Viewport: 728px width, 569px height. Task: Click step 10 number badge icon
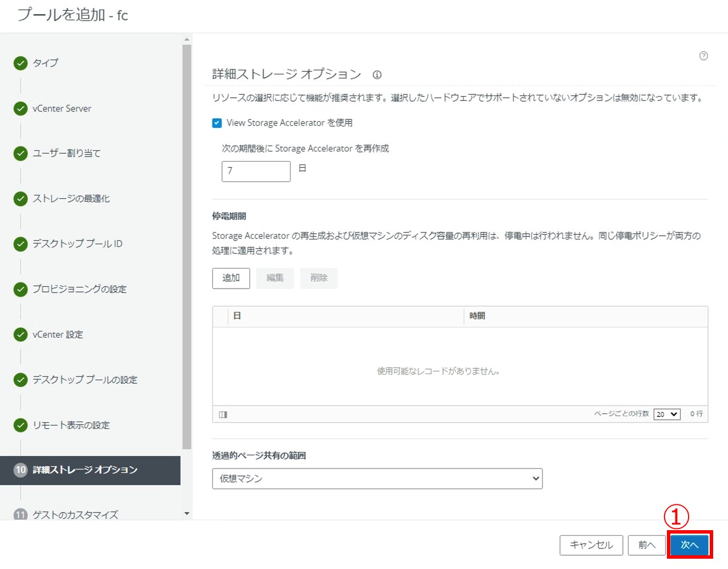point(21,470)
